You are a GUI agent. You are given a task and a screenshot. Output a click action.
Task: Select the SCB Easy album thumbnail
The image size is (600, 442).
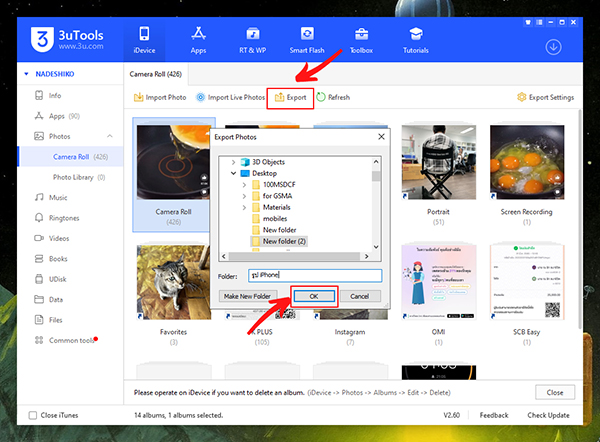click(527, 282)
